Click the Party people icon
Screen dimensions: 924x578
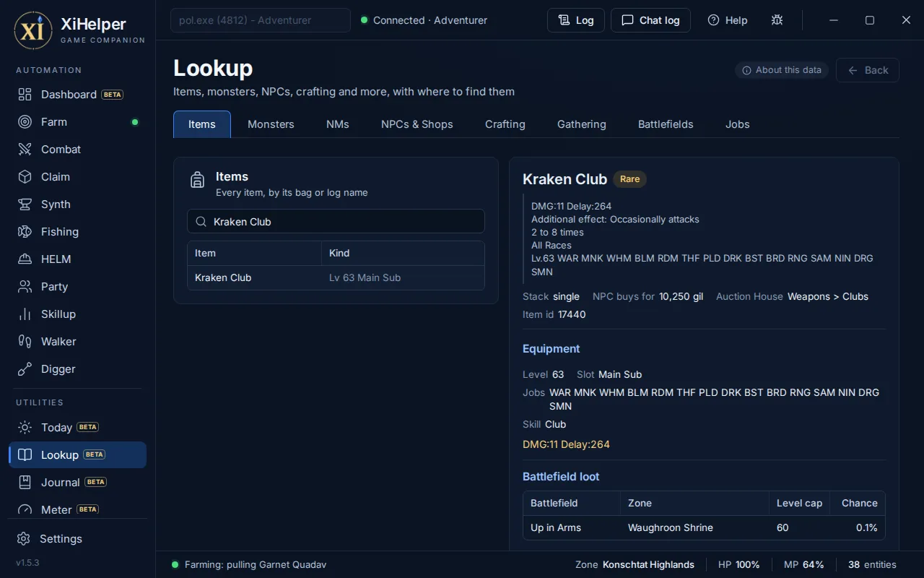(x=25, y=287)
